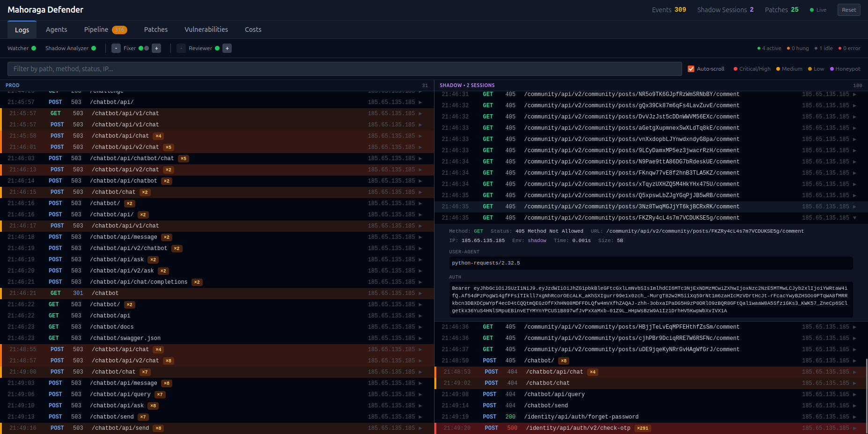Toggle the Critical/High severity filter
This screenshot has width=868, height=434.
point(752,69)
